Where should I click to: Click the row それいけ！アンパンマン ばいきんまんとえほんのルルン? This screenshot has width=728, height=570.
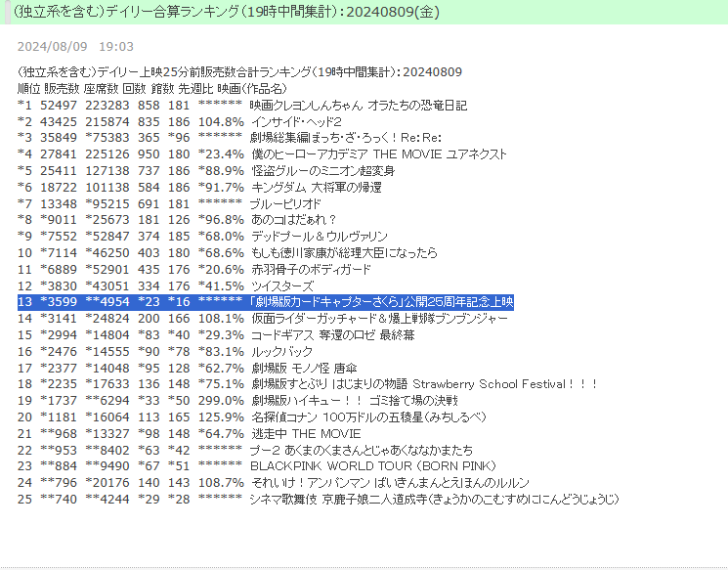tap(274, 483)
